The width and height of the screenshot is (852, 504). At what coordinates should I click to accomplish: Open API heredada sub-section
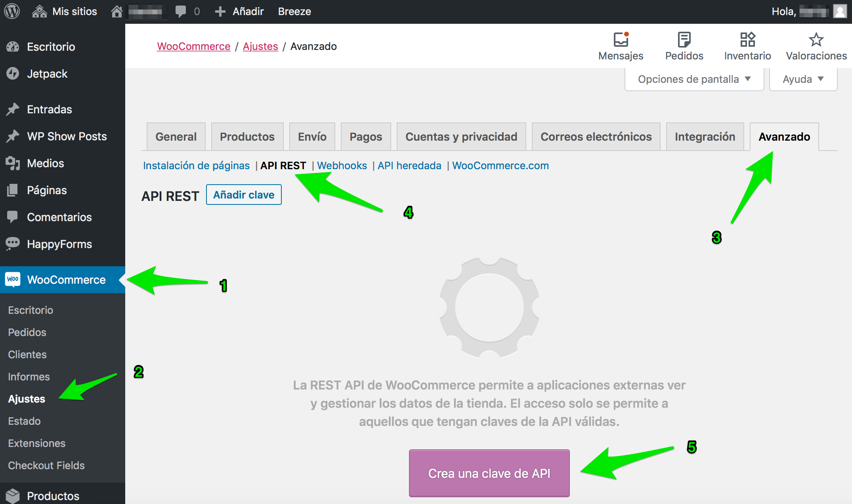409,166
